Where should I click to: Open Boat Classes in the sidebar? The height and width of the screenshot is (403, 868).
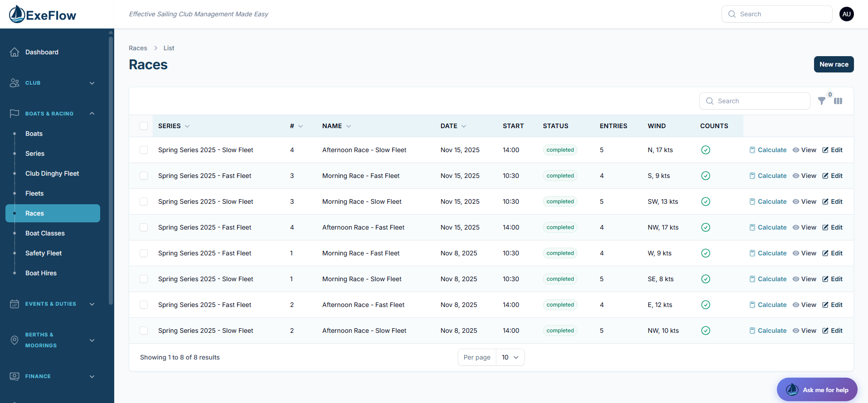click(45, 233)
